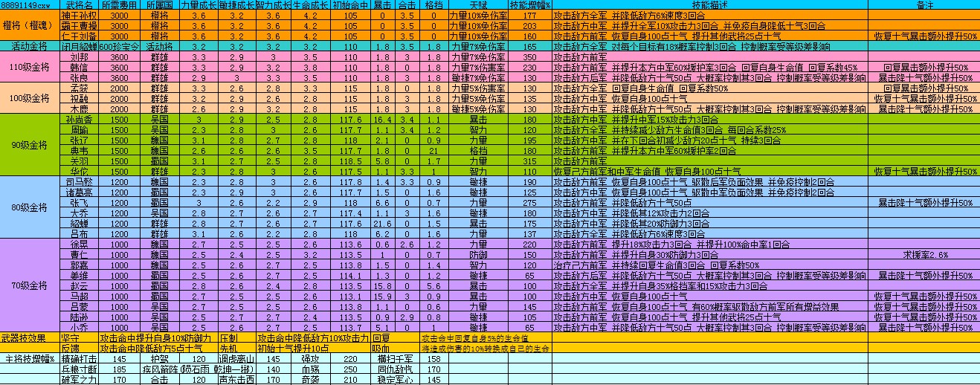Select the 技能描述 column header
The width and height of the screenshot is (980, 385).
click(x=709, y=5)
